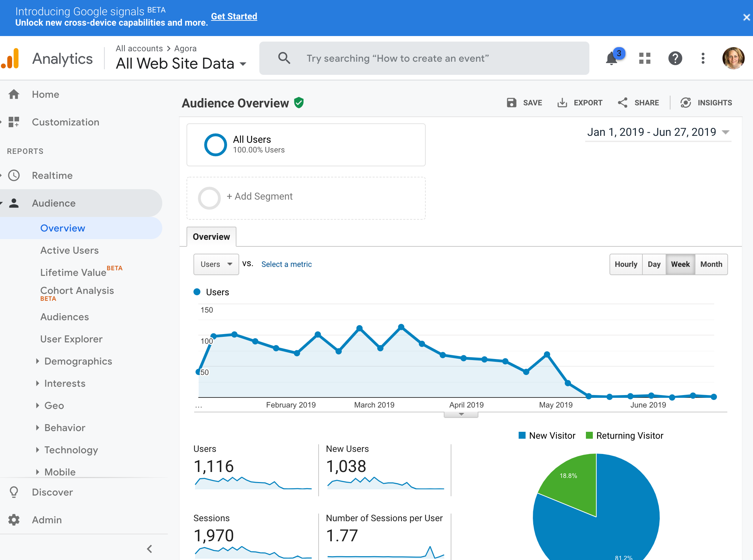Viewport: 753px width, 560px height.
Task: Click the Customization dashboard icon
Action: [14, 122]
